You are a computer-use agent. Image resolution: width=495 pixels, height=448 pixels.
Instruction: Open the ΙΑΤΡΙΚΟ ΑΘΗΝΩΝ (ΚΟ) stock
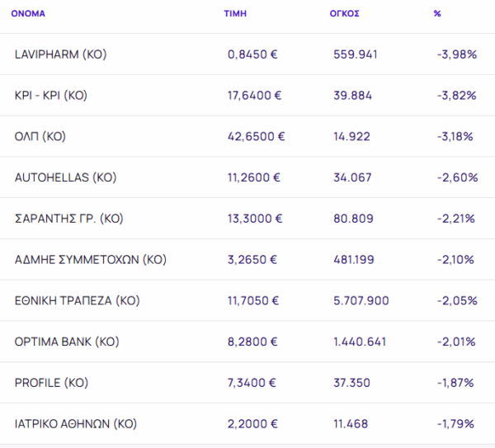76,424
